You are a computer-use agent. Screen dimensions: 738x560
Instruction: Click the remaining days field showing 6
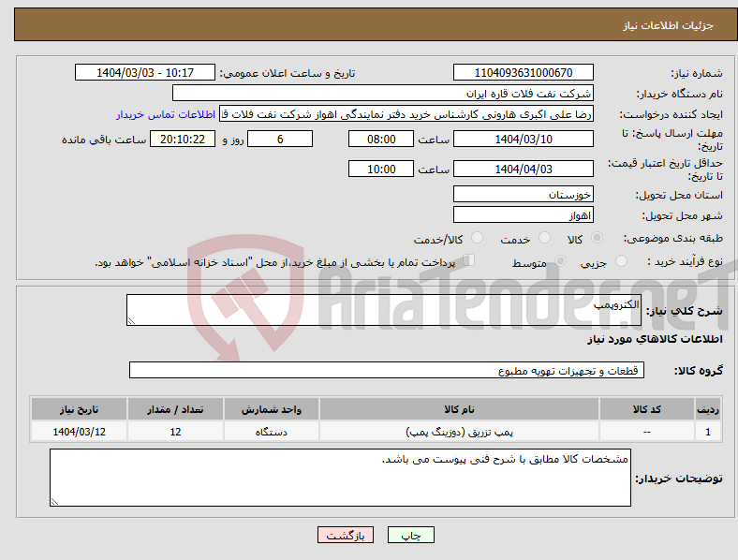(x=280, y=140)
